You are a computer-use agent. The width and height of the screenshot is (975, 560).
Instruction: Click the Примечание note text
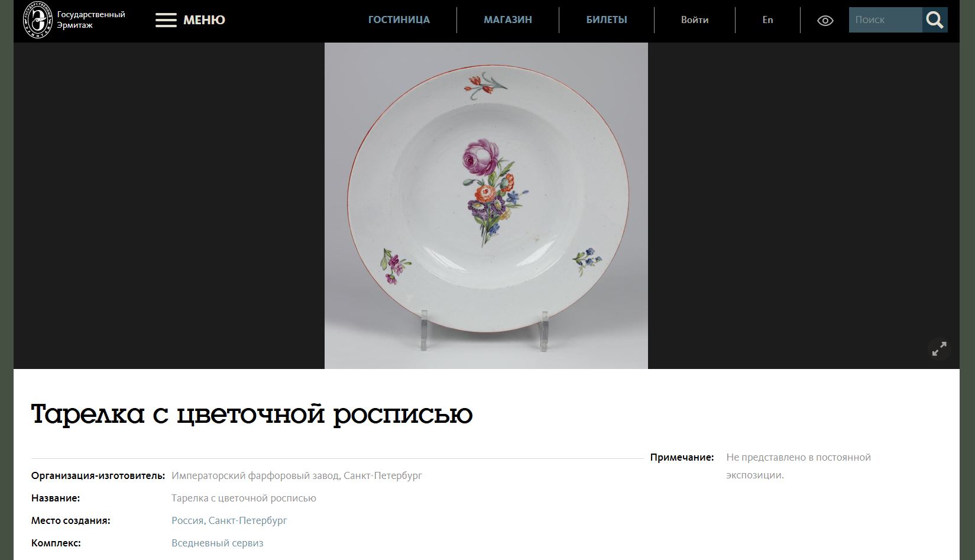[799, 466]
